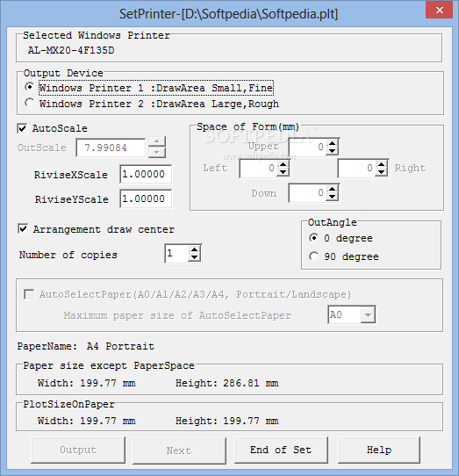Image resolution: width=459 pixels, height=476 pixels.
Task: Click the Number of copies field
Action: (x=176, y=253)
